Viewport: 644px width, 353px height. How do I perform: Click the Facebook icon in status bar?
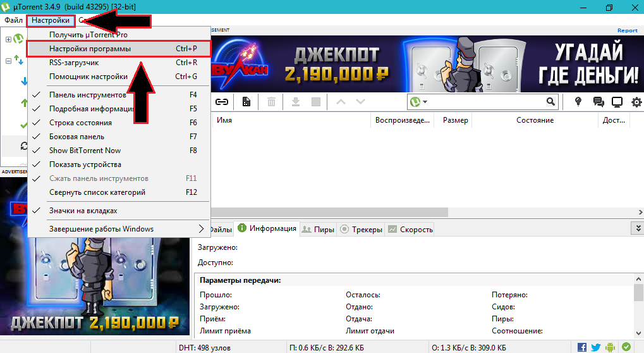tap(582, 347)
